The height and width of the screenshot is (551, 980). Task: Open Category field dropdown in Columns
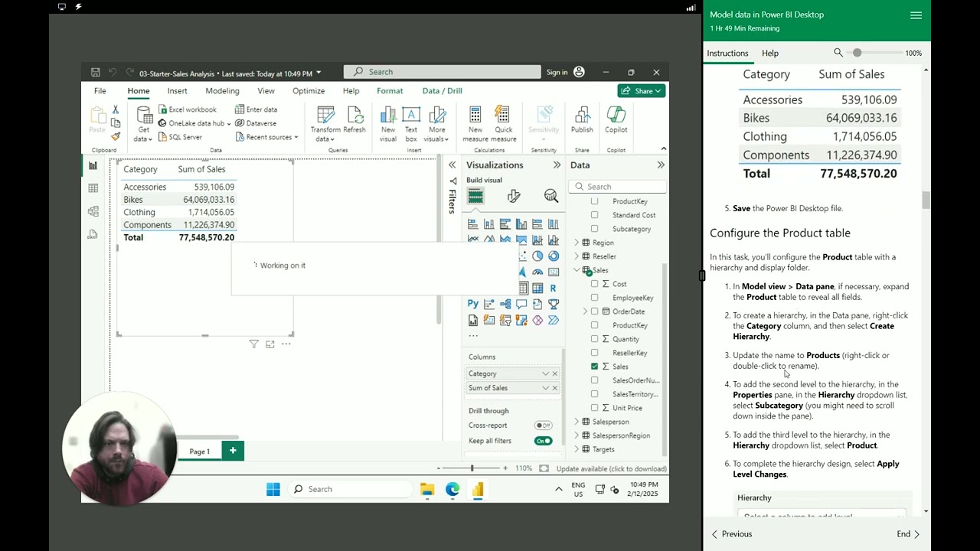click(x=545, y=373)
